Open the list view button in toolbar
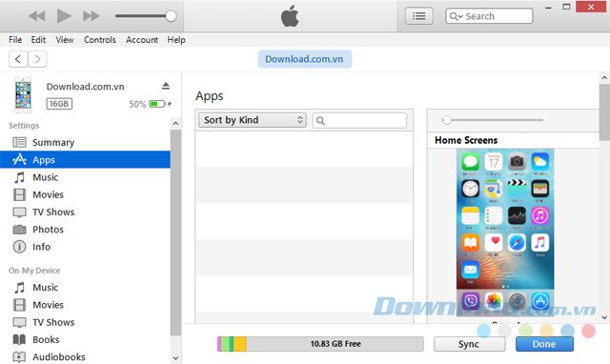This screenshot has width=610, height=364. [x=419, y=16]
